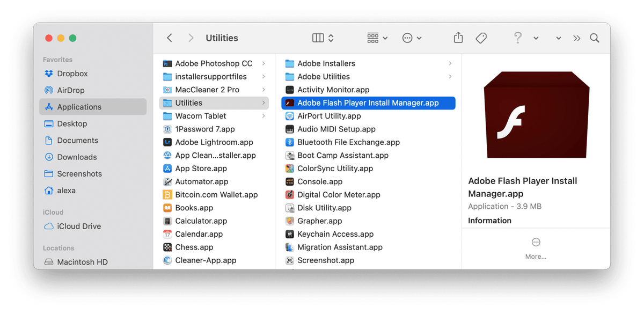The image size is (644, 314).
Task: Click the Tags icon in the toolbar
Action: (481, 38)
